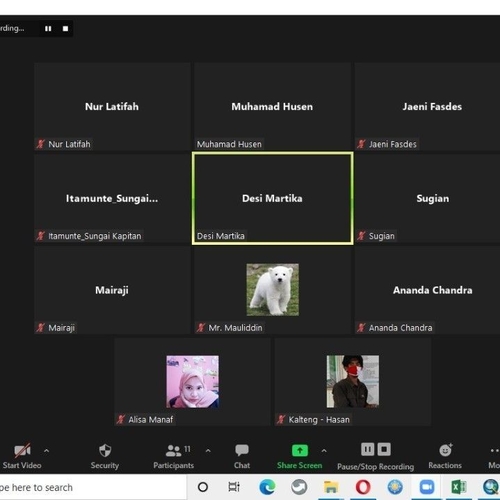Click Alisa Manaf's profile picture

point(193,382)
